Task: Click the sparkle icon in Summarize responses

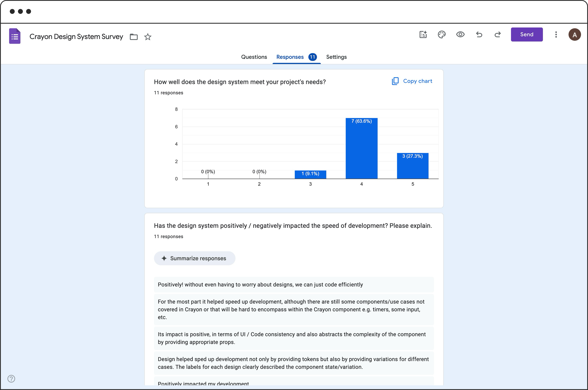Action: coord(164,258)
